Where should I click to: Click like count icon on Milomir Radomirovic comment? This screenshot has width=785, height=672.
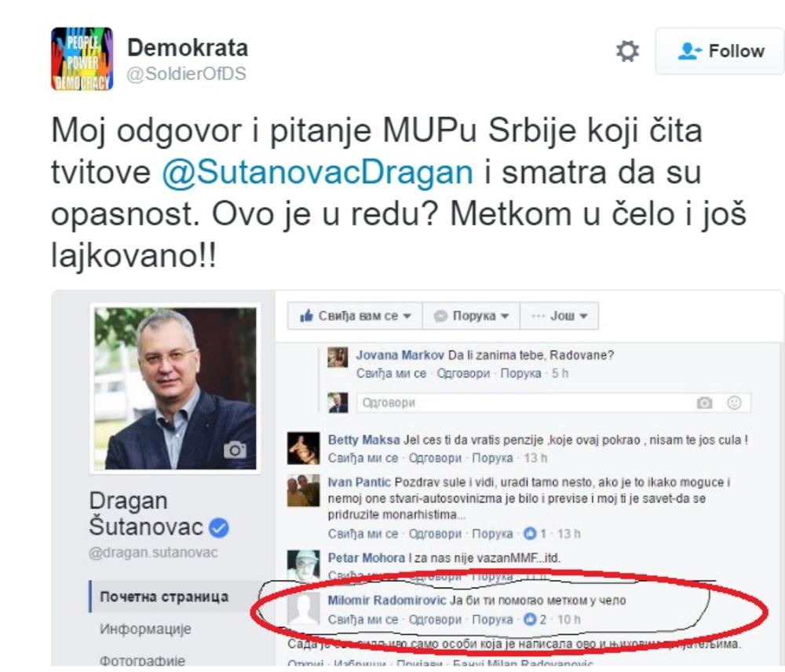coord(530,619)
